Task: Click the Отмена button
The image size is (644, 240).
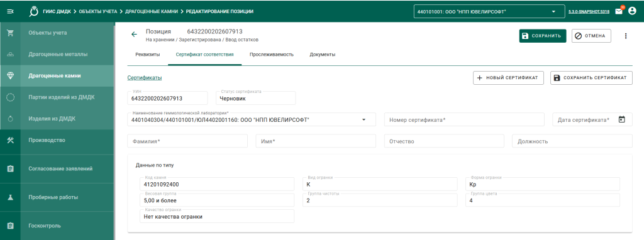Action: pyautogui.click(x=591, y=36)
